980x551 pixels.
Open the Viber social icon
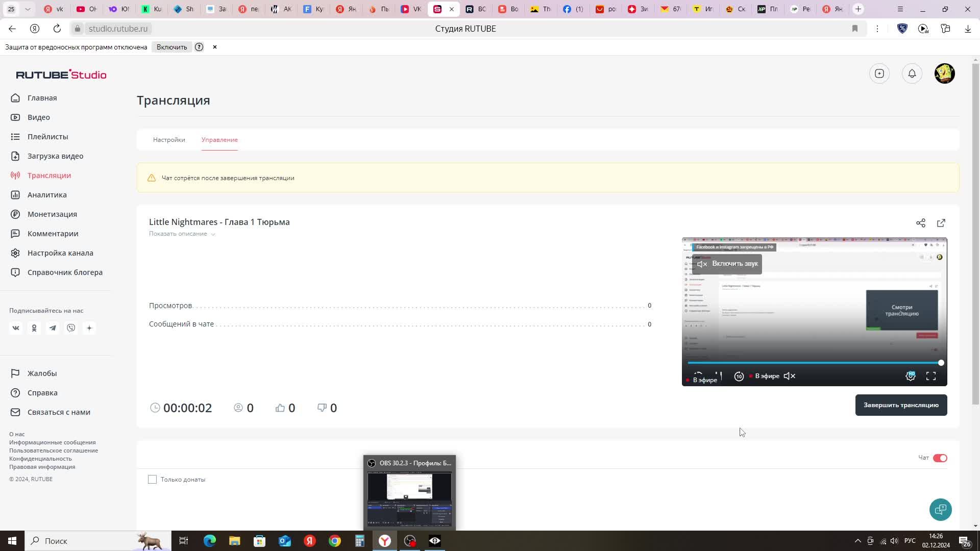[71, 328]
